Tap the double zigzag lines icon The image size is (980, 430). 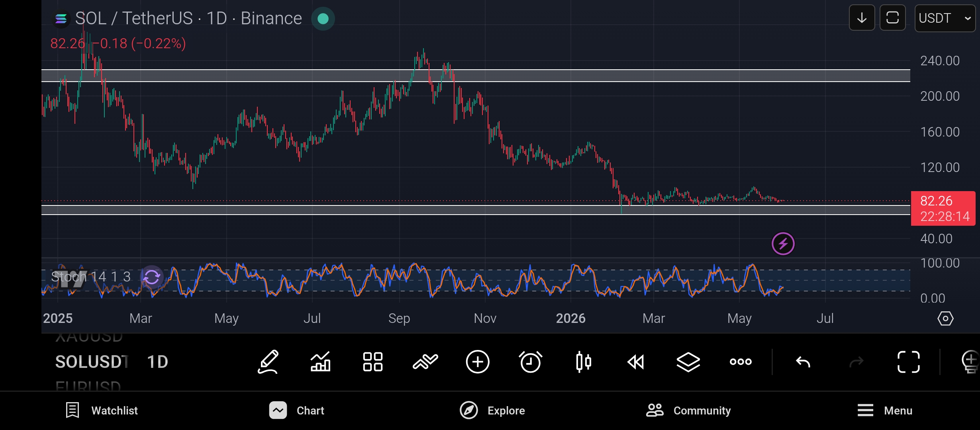(x=425, y=362)
